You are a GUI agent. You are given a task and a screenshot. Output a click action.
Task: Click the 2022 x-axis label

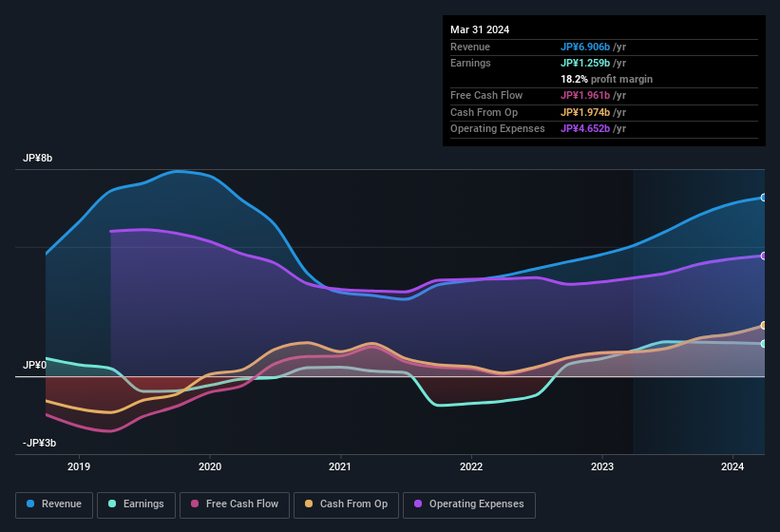tap(471, 466)
